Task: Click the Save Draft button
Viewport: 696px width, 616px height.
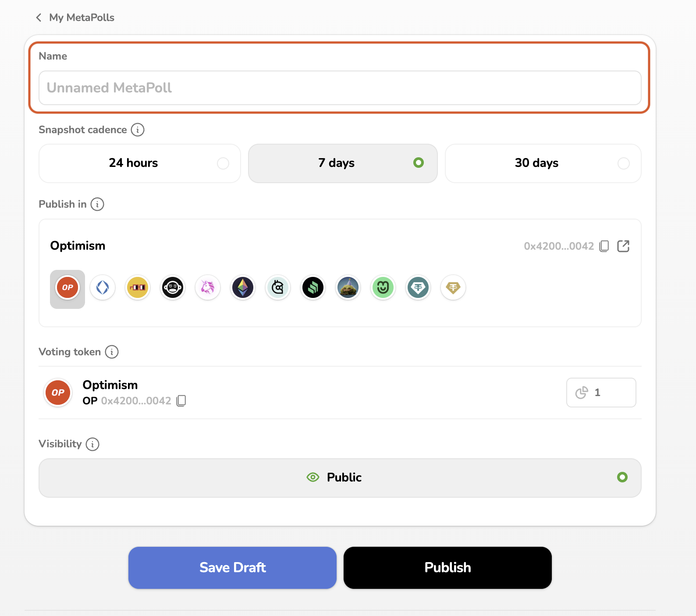Action: (x=232, y=568)
